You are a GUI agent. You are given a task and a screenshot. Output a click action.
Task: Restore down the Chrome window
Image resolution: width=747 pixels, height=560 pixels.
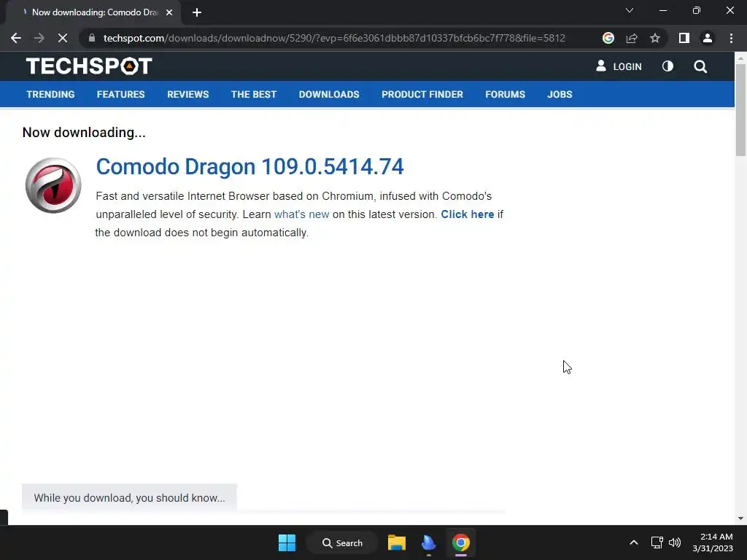click(x=697, y=10)
